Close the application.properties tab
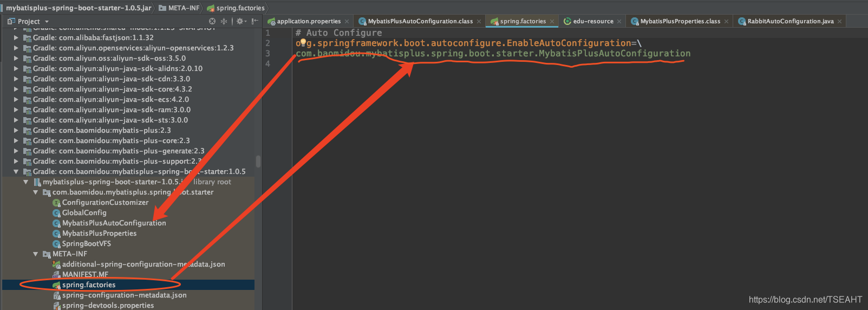 pyautogui.click(x=347, y=22)
